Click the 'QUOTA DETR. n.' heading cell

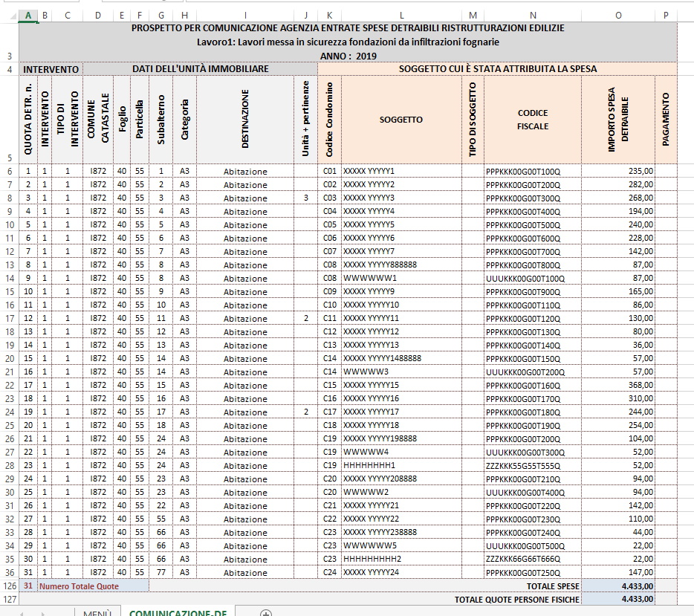(28, 120)
